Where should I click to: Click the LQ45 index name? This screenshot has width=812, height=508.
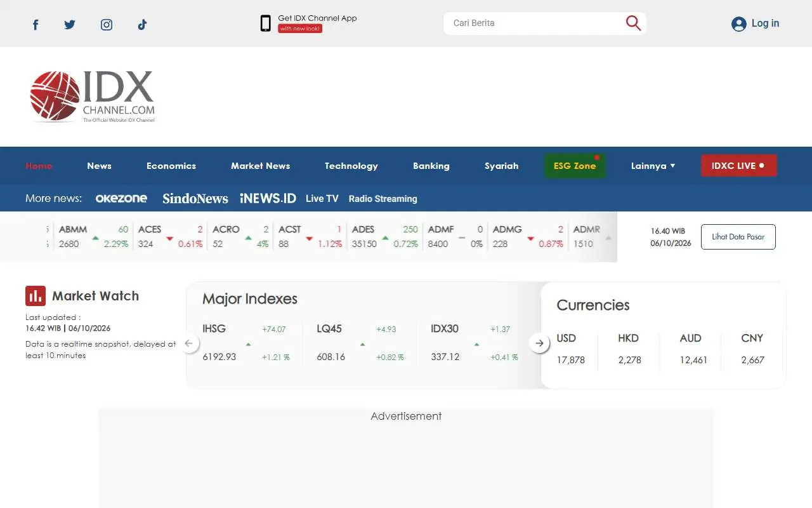(329, 328)
